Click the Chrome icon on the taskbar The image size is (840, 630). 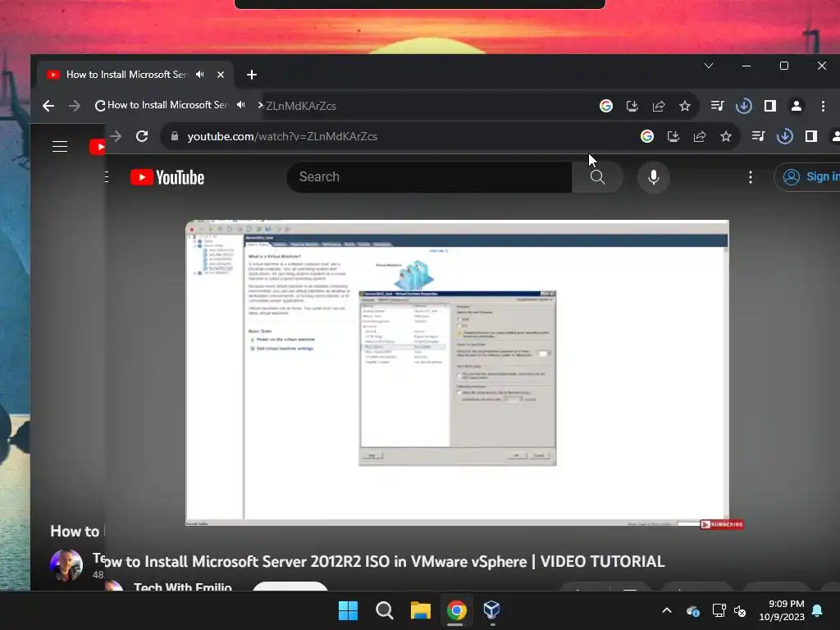(x=456, y=610)
